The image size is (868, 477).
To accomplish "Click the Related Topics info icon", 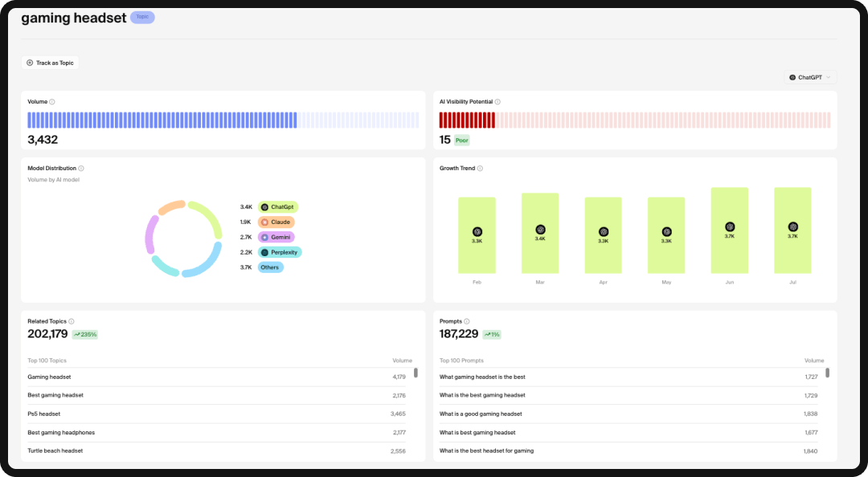I will click(73, 320).
